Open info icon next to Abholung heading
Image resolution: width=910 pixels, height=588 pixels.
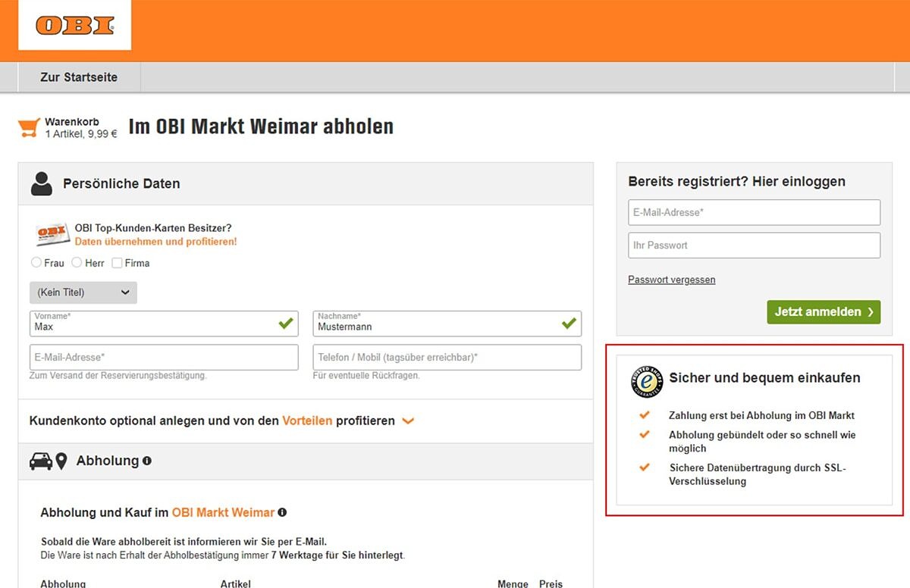[x=146, y=461]
